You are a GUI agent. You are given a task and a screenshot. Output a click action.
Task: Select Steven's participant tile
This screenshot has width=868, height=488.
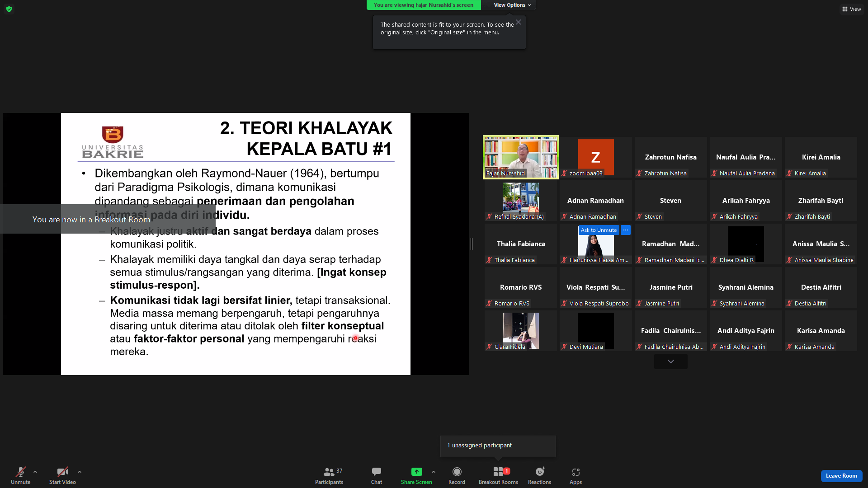[671, 201]
